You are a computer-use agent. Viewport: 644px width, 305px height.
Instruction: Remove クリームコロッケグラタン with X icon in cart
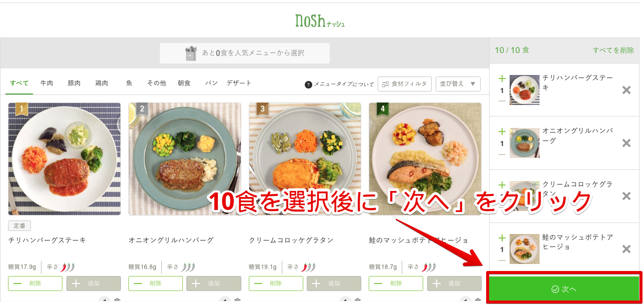pos(626,196)
